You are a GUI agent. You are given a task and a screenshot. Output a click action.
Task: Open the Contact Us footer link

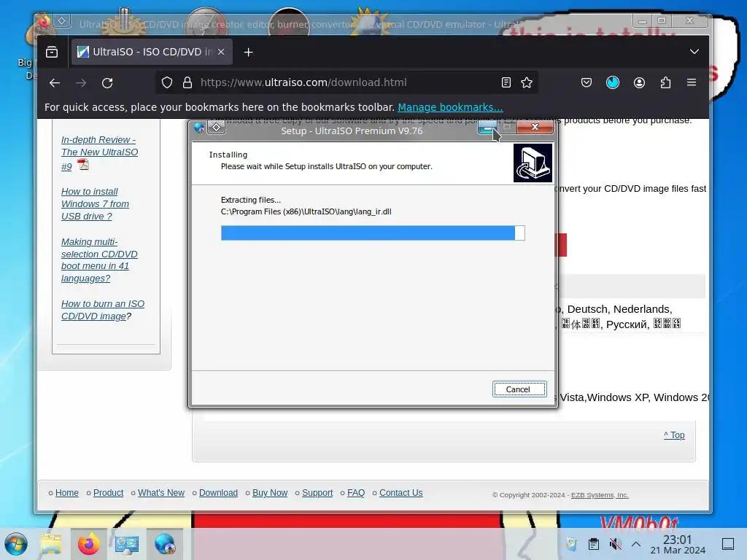(400, 493)
